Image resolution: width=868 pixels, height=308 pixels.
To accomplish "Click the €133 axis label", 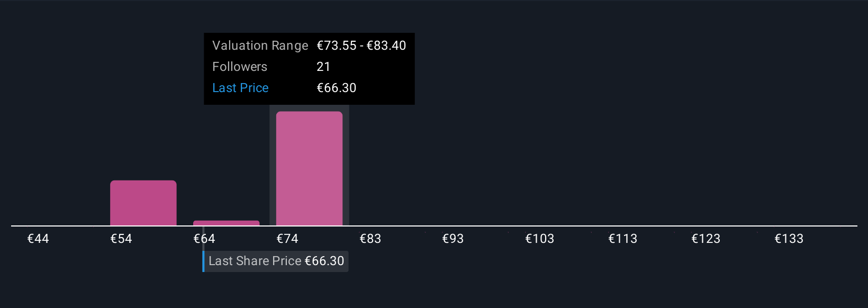I will (789, 239).
